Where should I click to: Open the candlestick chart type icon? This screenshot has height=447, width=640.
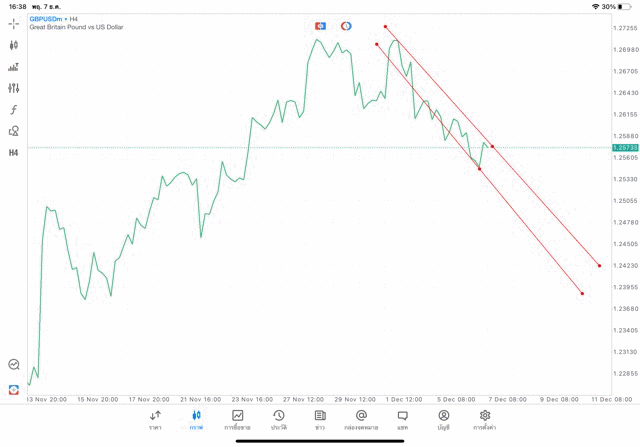pos(14,45)
